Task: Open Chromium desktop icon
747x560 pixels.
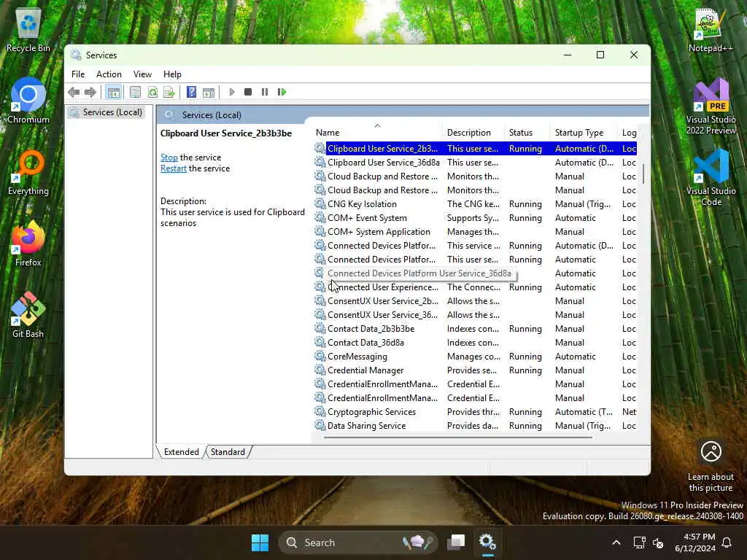Action: click(28, 101)
